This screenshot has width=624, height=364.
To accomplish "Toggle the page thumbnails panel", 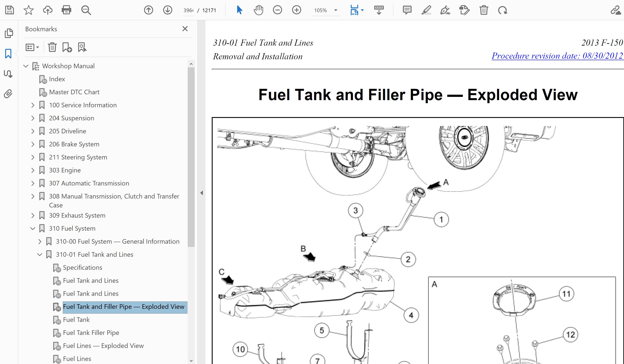I will coord(9,33).
